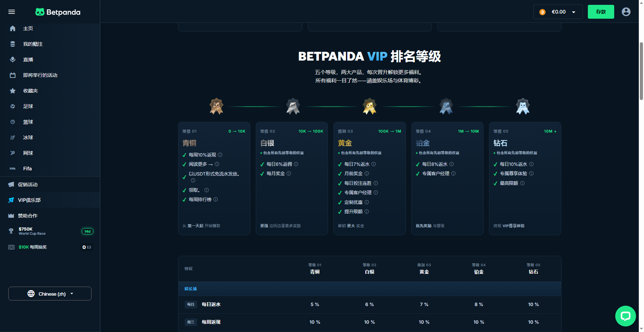The image size is (644, 332).
Task: Click the tennis icon beside 网球
Action: point(13,153)
